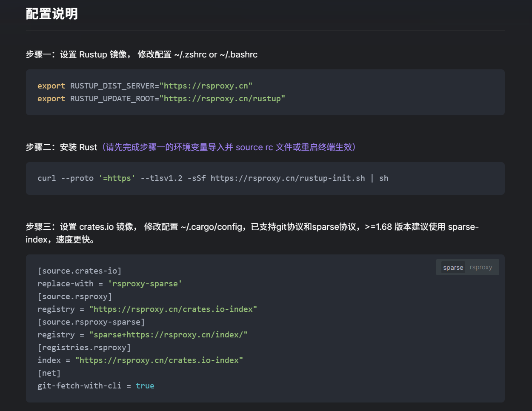Viewport: 532px width, 411px height.
Task: Click the replace-with 'rsproxy-sparse' line
Action: [x=110, y=284]
